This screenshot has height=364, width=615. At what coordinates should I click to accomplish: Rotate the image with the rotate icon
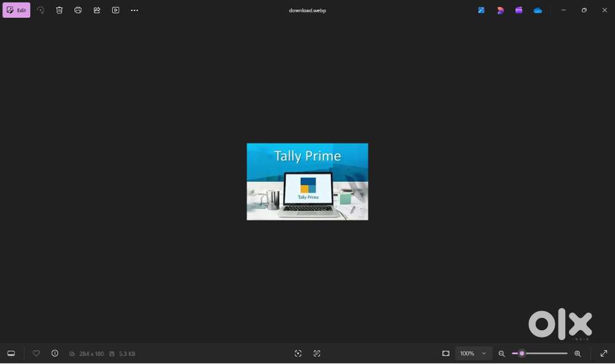pyautogui.click(x=41, y=10)
